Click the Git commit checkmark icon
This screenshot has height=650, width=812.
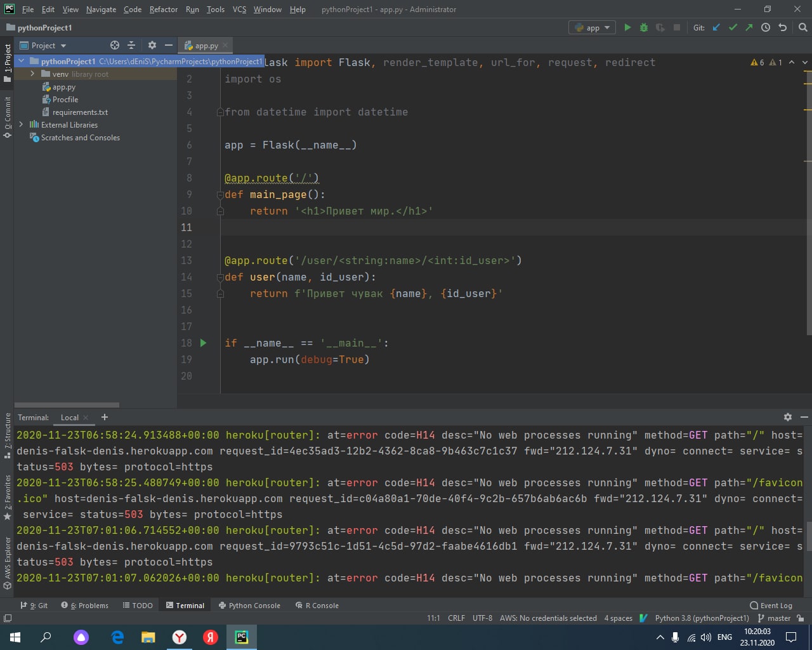click(x=733, y=27)
